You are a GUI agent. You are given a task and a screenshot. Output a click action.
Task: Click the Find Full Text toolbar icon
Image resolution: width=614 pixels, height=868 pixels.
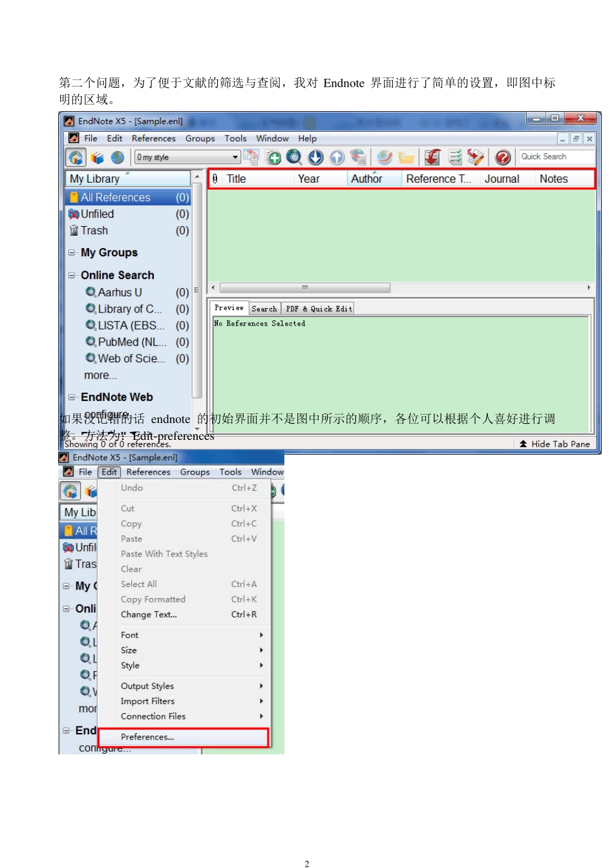pyautogui.click(x=357, y=157)
